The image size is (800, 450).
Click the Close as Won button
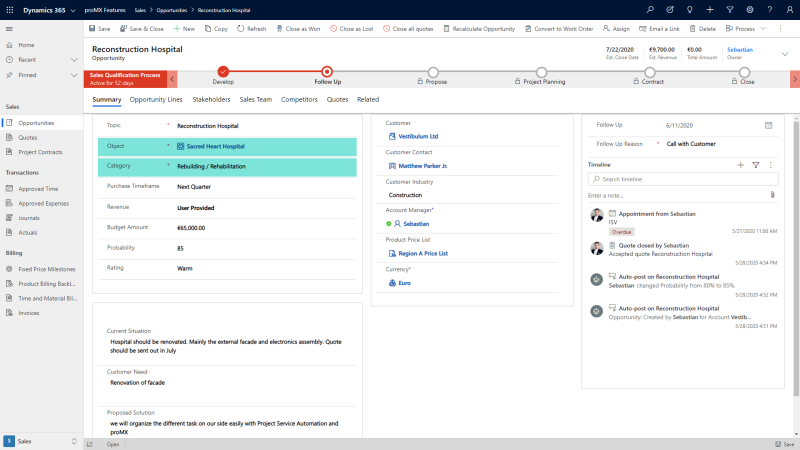click(x=298, y=29)
